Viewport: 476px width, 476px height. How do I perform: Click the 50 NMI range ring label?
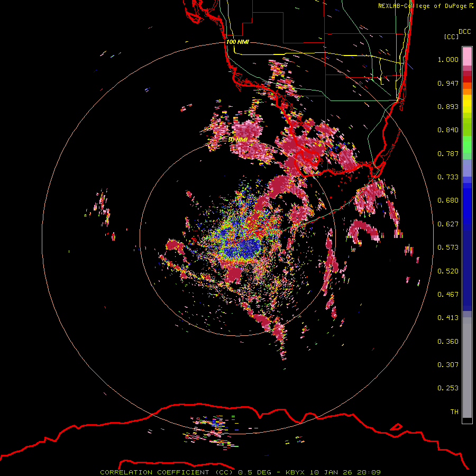[237, 140]
